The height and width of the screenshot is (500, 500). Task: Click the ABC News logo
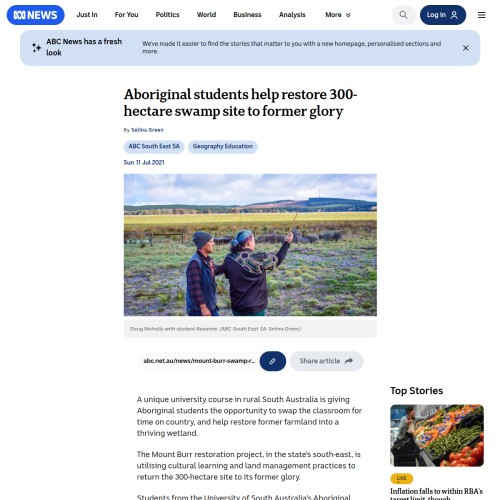[36, 15]
